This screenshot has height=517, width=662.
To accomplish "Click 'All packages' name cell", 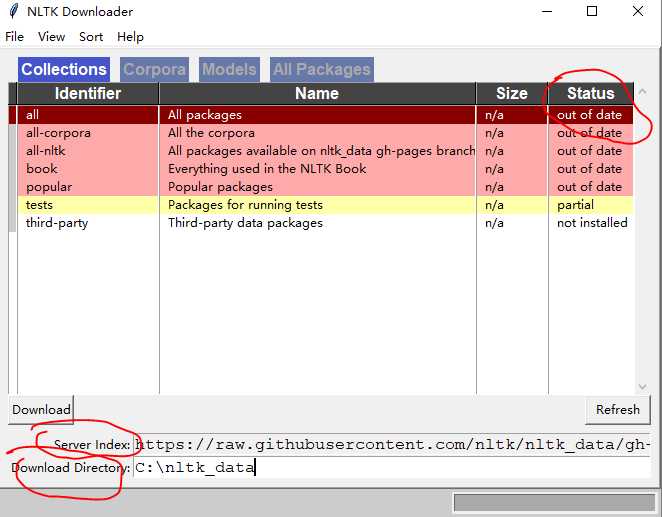I will click(x=317, y=115).
